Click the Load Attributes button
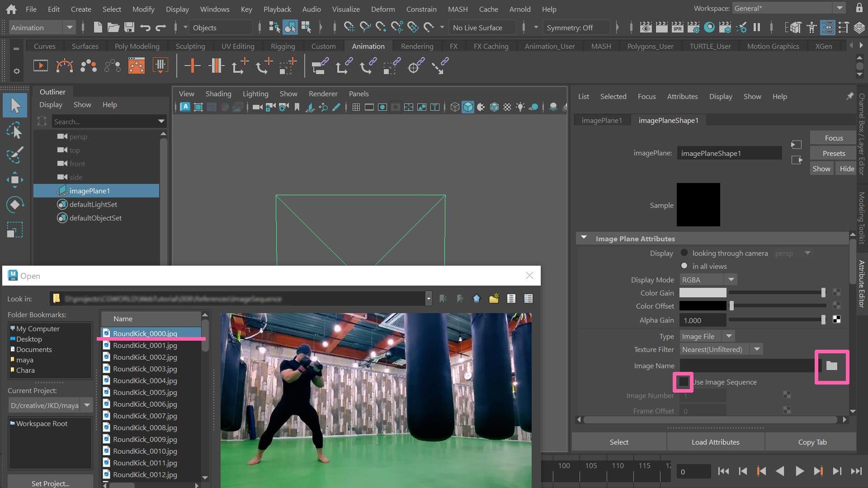Viewport: 868px width, 488px height. pos(715,442)
